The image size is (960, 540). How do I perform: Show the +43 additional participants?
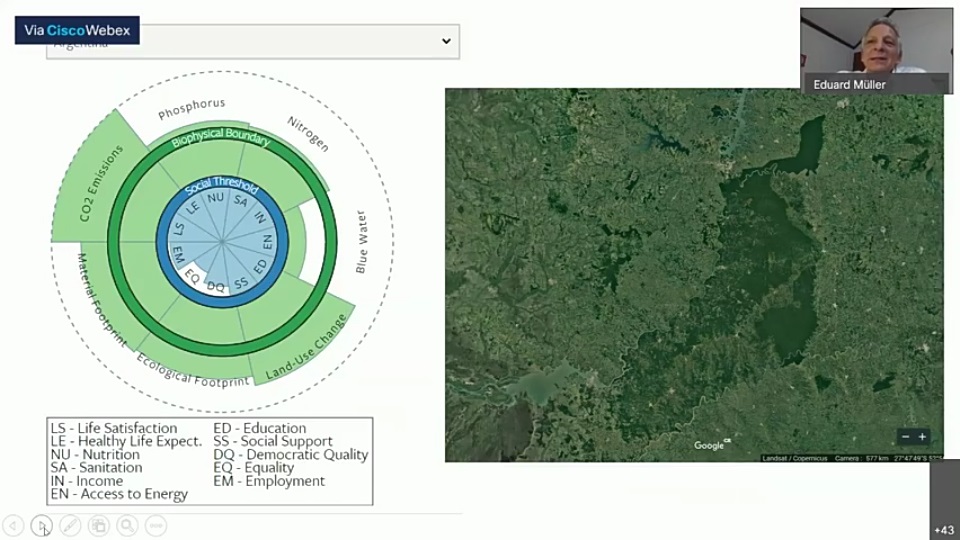[945, 530]
